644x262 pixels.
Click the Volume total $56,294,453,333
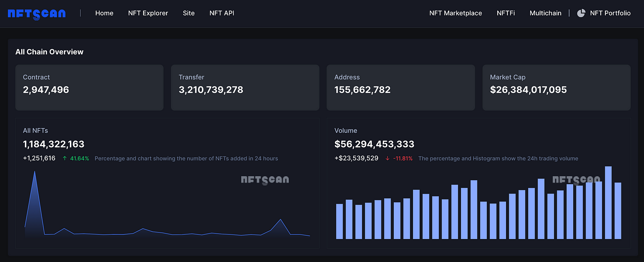tap(374, 144)
